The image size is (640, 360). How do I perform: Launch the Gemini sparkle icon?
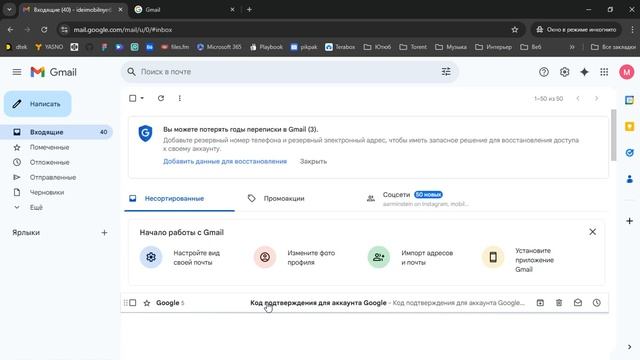[584, 72]
